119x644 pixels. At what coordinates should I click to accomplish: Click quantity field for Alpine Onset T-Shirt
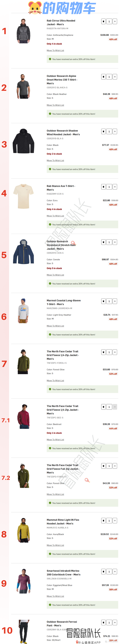[109, 77]
